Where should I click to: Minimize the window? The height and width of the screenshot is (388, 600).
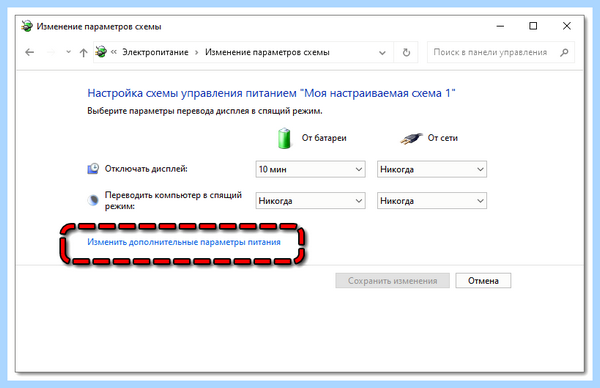click(500, 26)
